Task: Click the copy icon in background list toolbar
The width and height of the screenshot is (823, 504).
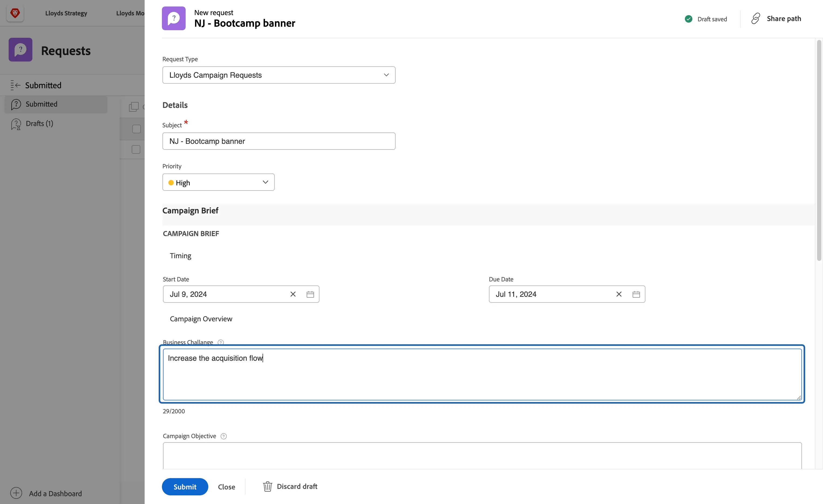Action: [134, 107]
